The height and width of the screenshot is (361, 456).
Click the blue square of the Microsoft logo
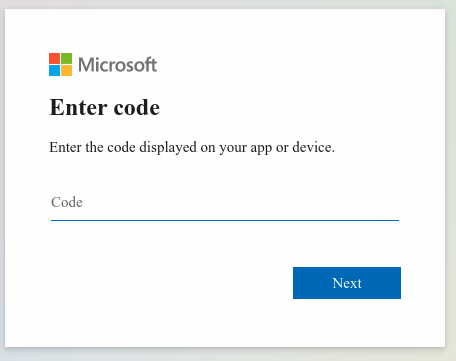point(54,70)
